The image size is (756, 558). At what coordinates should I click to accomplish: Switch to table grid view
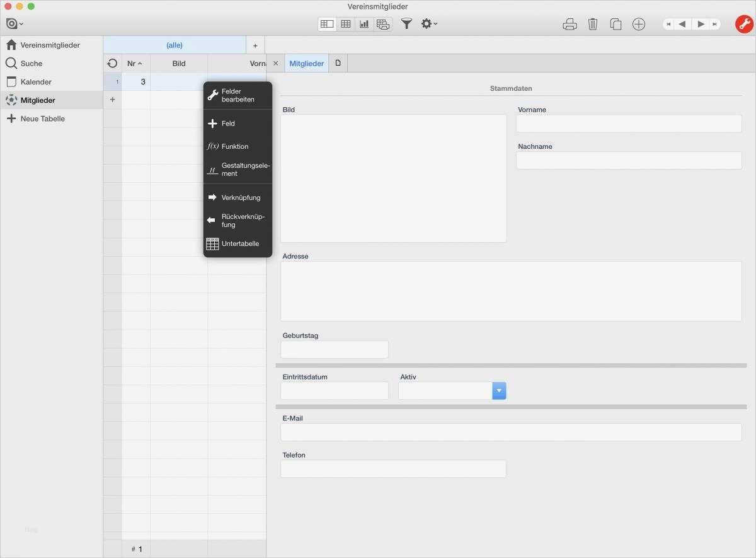346,24
